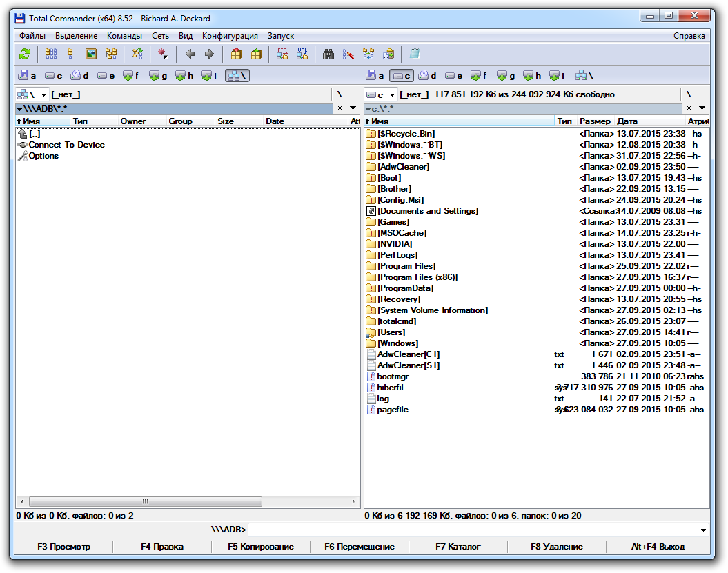Switch left panel to drive d
Viewport: 728px width, 573px height.
point(80,76)
